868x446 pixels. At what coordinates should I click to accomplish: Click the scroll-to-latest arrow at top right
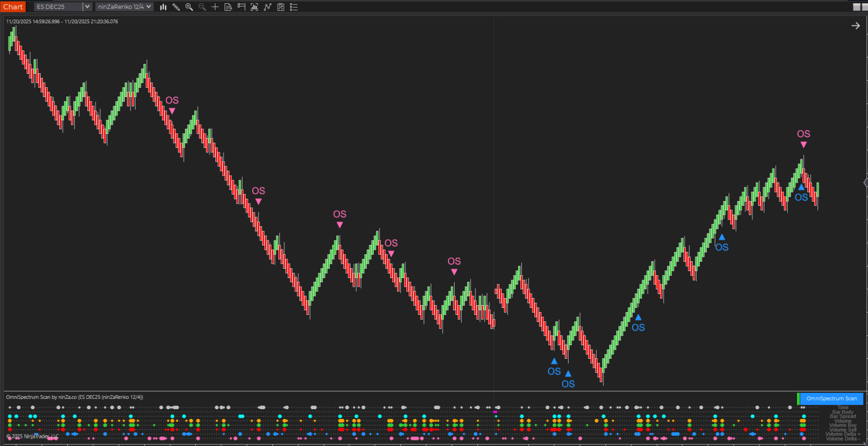[x=856, y=25]
